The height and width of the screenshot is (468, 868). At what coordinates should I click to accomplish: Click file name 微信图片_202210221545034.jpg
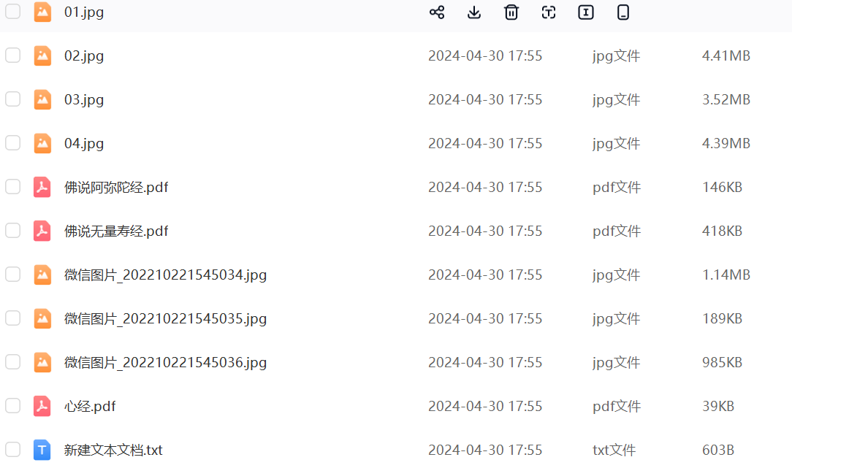tap(165, 275)
